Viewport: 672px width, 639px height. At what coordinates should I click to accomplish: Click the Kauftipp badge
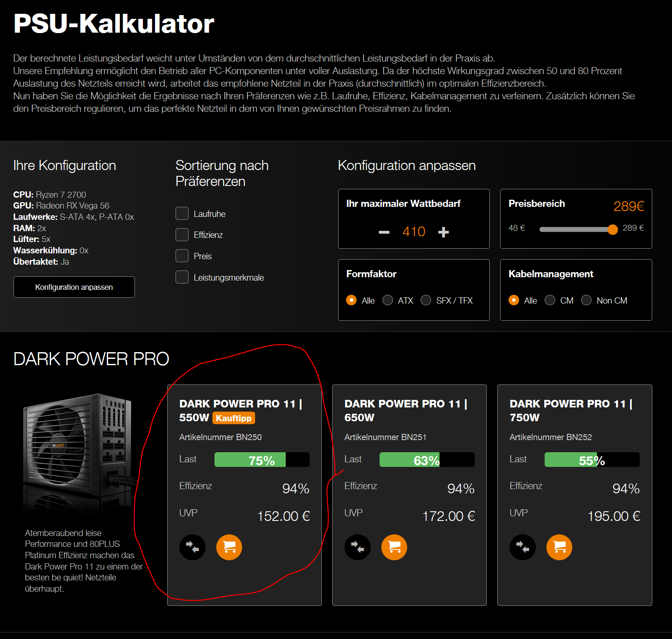click(x=234, y=418)
